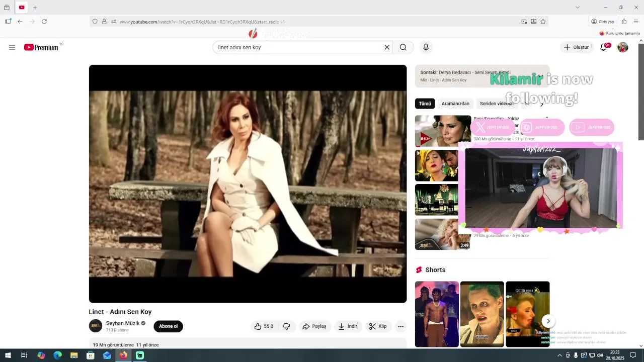
Task: Open the browser application hamburger menu
Action: [x=636, y=22]
